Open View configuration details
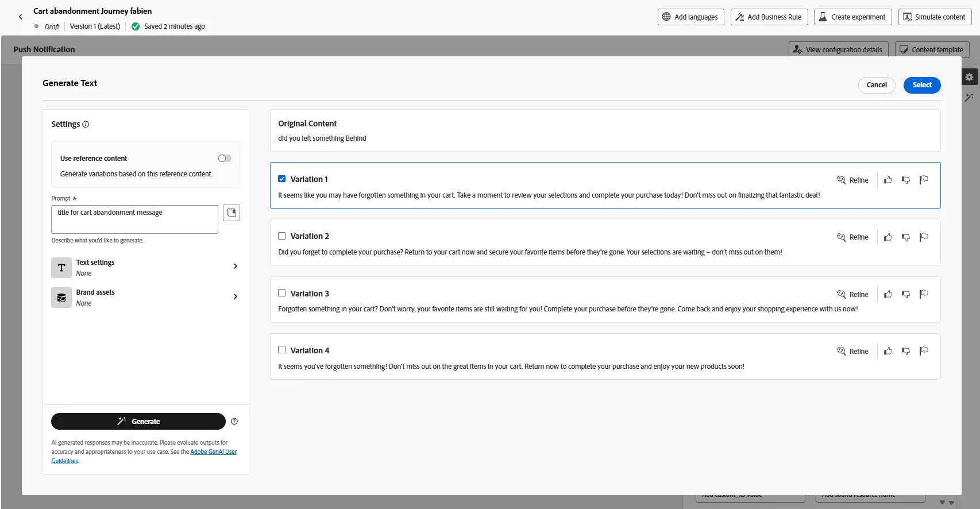The height and width of the screenshot is (509, 980). coord(839,50)
